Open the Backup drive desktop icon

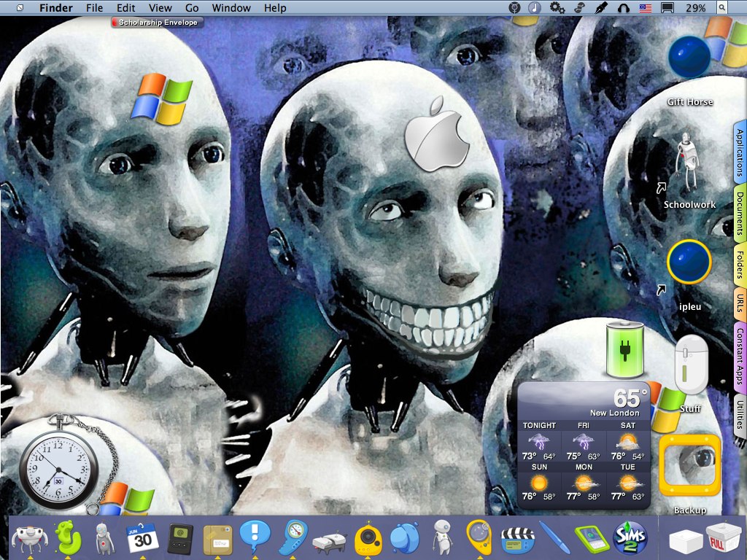tap(689, 465)
